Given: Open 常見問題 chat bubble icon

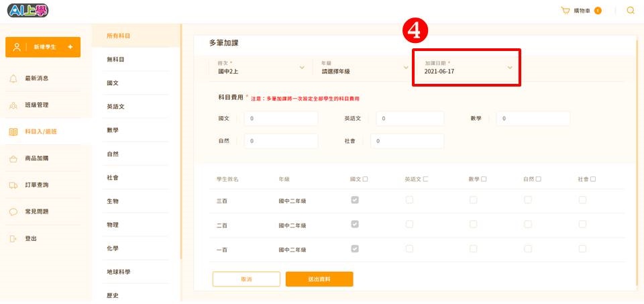Looking at the screenshot, I should (13, 212).
